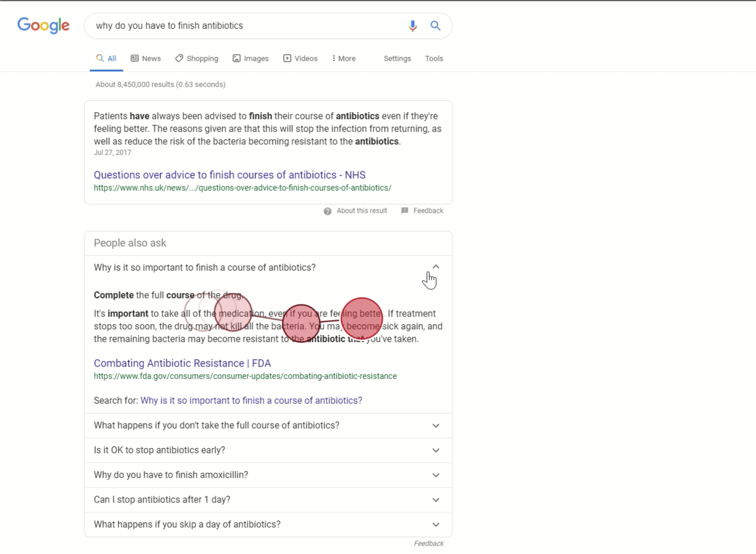Open the More options menu
The width and height of the screenshot is (756, 554).
(344, 58)
